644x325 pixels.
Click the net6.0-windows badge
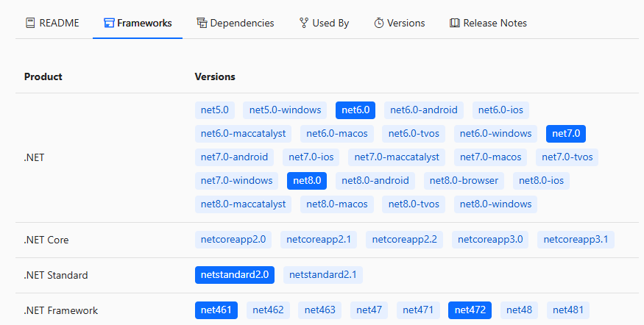496,134
